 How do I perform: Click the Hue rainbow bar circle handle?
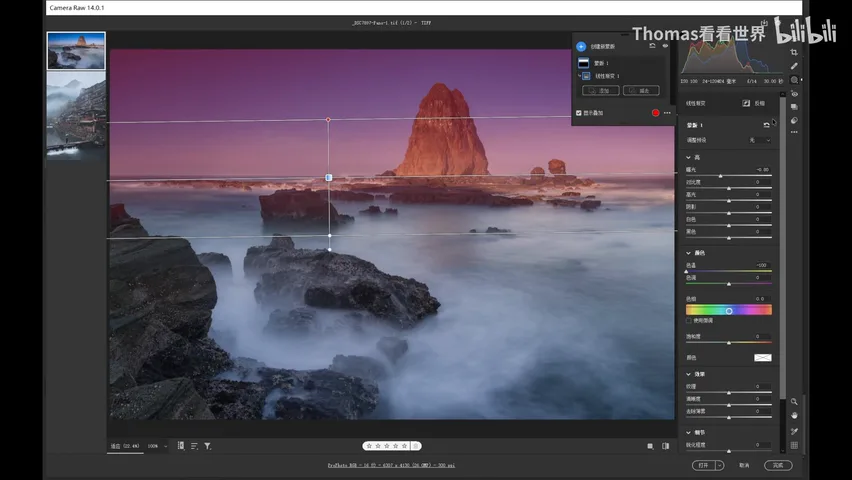click(x=729, y=311)
